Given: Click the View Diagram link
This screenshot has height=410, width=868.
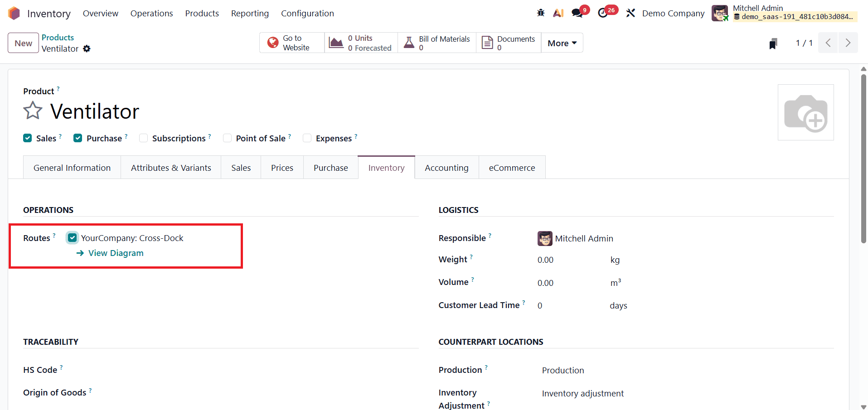Looking at the screenshot, I should coord(116,253).
